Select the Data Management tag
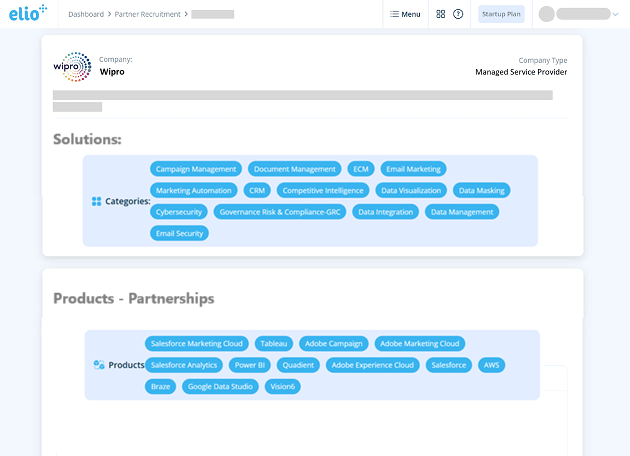Screen dimensions: 630x456 point(462,212)
